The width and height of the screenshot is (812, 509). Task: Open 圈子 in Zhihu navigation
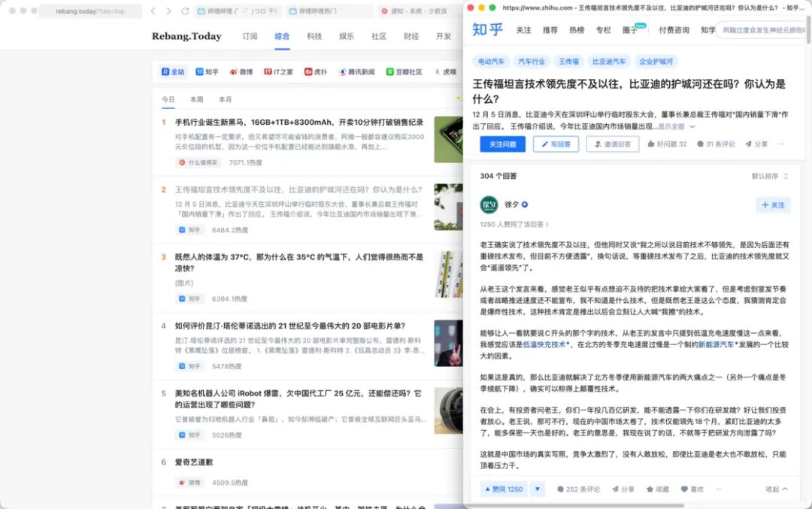(x=630, y=30)
